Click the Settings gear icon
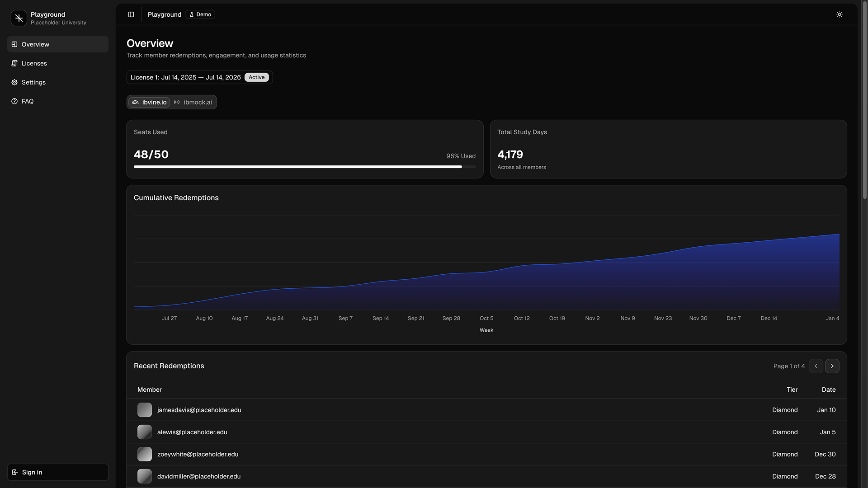Image resolution: width=868 pixels, height=488 pixels. tap(14, 82)
